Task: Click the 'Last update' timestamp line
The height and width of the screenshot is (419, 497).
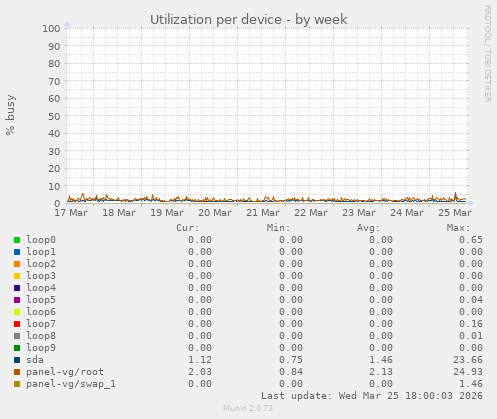Action: [x=372, y=396]
